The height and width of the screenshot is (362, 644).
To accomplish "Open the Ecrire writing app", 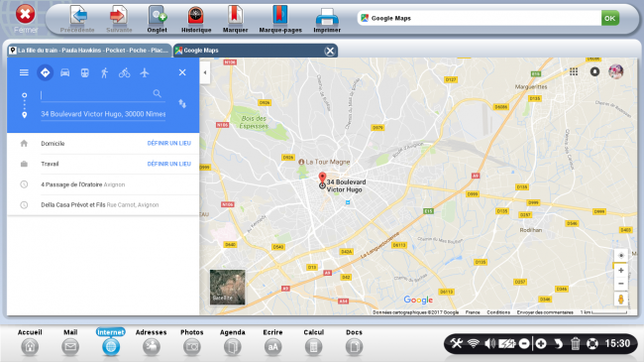I will (x=272, y=342).
